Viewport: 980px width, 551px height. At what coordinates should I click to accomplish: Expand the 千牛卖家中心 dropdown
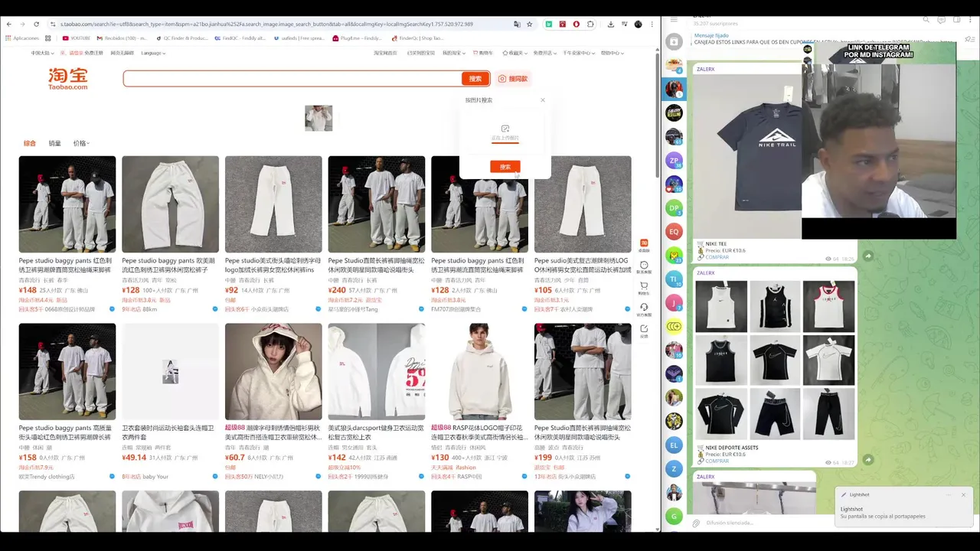[x=579, y=53]
